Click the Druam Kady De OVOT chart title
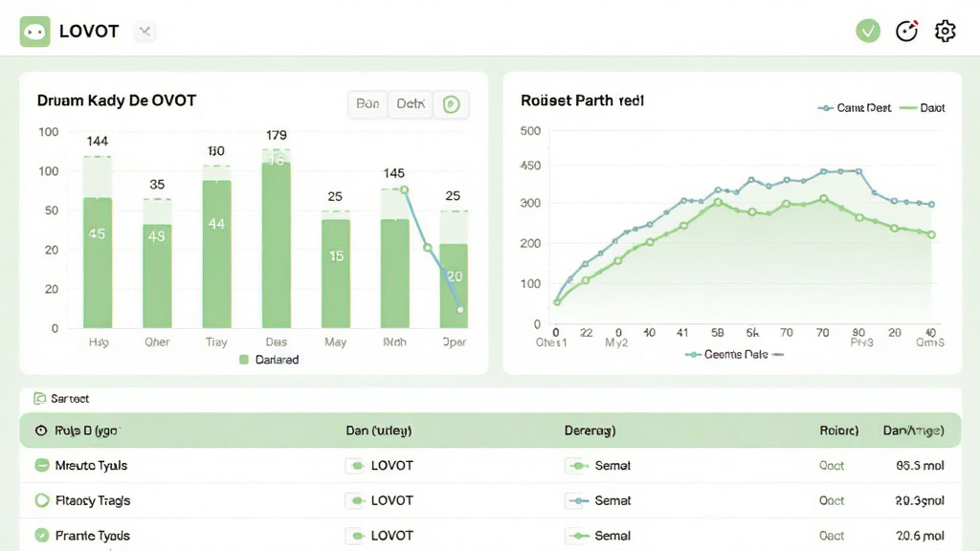Viewport: 980px width, 551px height. click(x=117, y=100)
